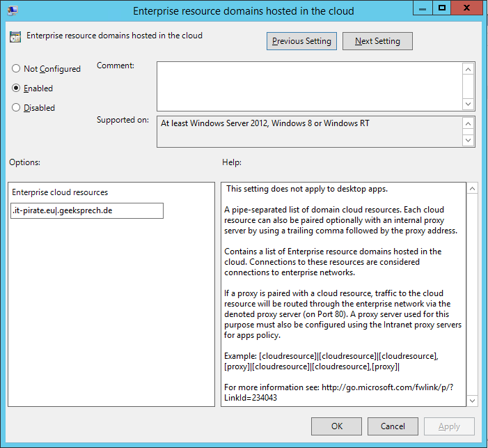Click the title bar system menu icon

(13, 10)
